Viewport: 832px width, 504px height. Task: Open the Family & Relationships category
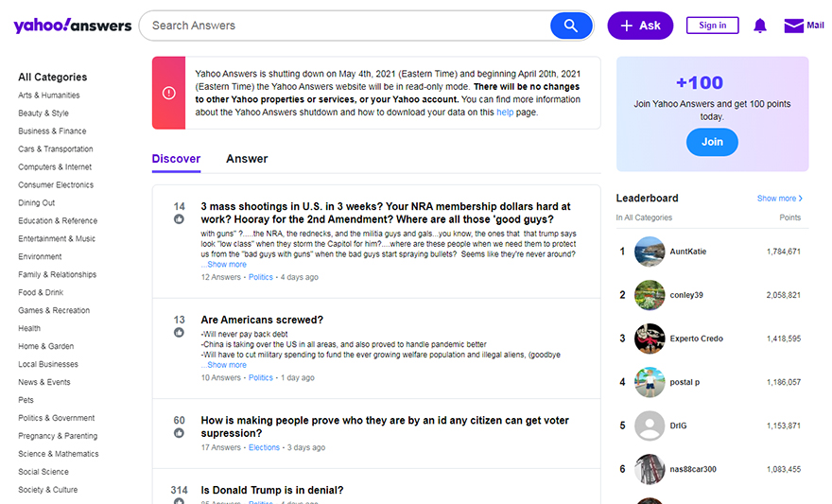[x=58, y=274]
